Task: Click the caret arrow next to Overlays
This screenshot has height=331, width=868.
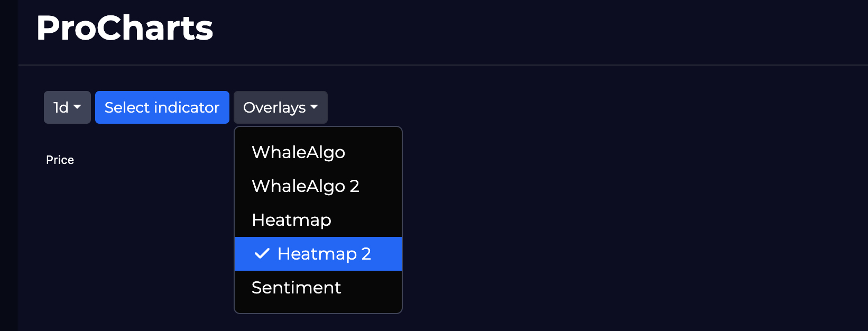Action: (x=315, y=107)
